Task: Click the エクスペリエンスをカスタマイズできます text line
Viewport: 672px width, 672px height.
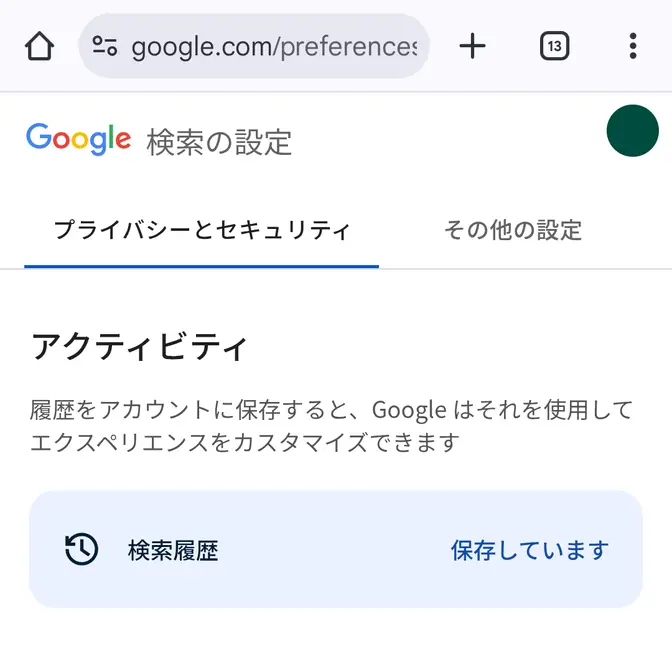Action: 245,441
